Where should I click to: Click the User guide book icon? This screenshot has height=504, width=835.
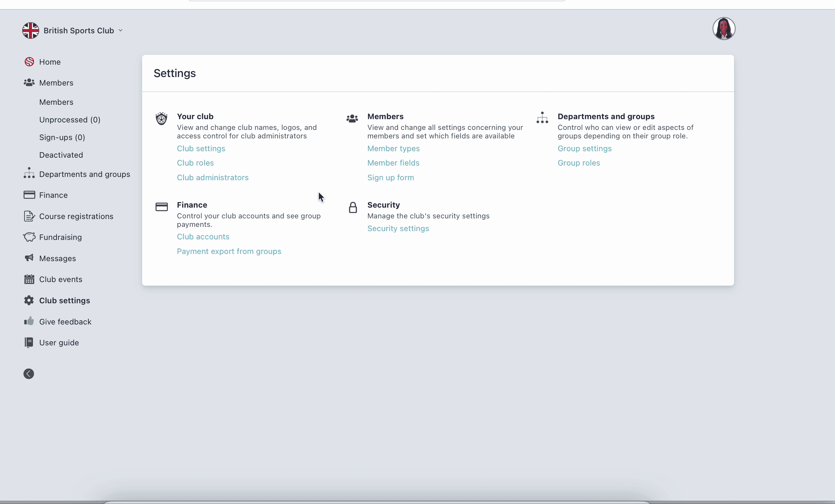(29, 342)
